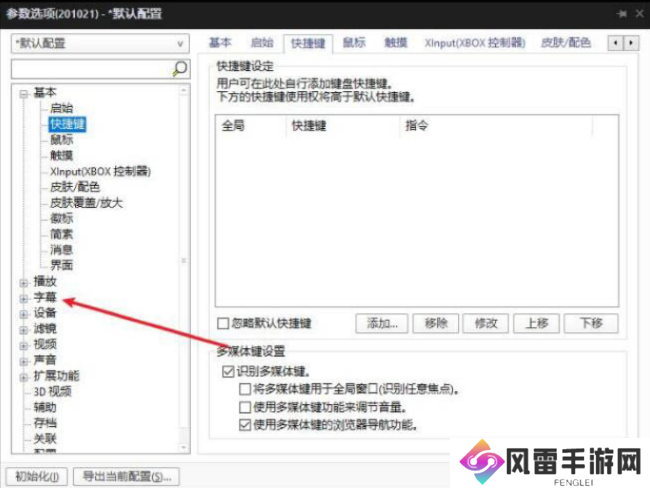Viewport: 650px width, 488px height.
Task: Select XInput(XBOX 控制器) tree item
Action: pyautogui.click(x=100, y=171)
